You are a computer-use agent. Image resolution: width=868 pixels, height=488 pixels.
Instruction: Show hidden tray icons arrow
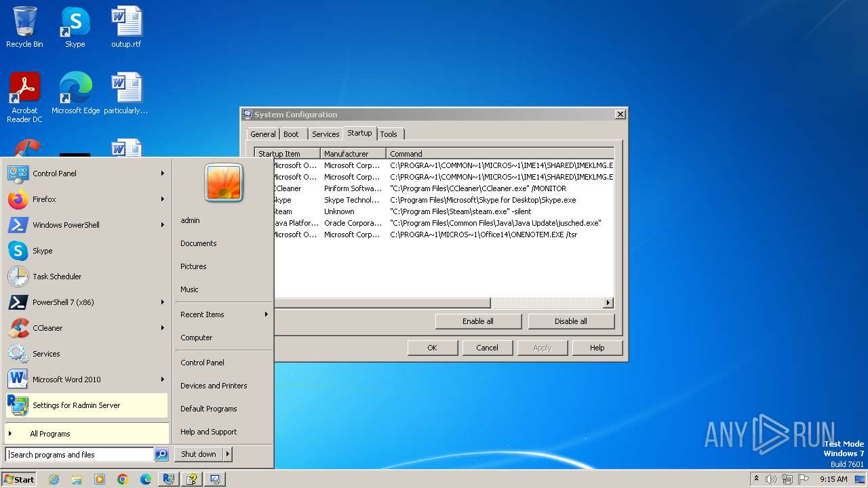(756, 479)
